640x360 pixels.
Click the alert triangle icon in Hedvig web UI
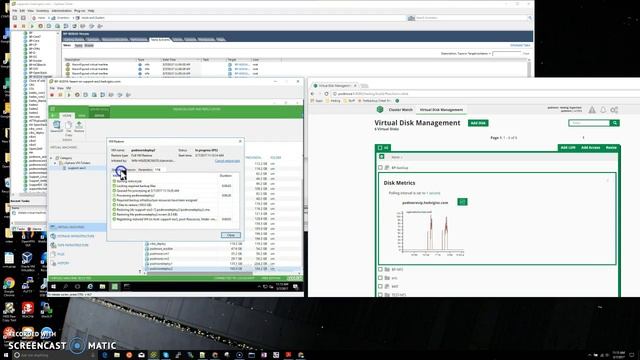click(592, 109)
